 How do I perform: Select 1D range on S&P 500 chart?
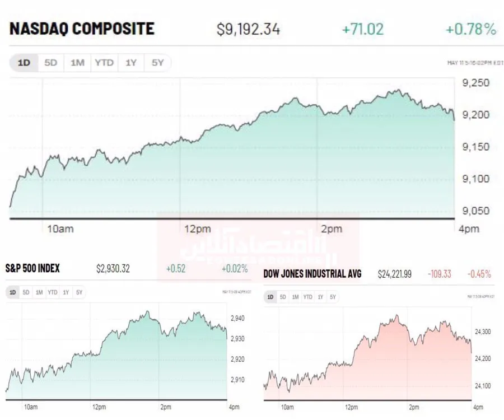pyautogui.click(x=12, y=292)
